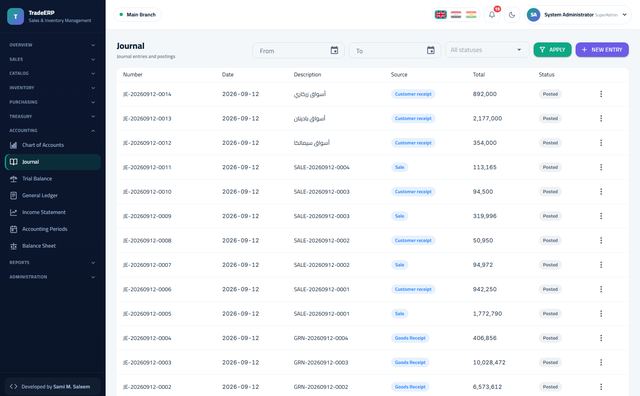Open the From date calendar icon

[334, 50]
